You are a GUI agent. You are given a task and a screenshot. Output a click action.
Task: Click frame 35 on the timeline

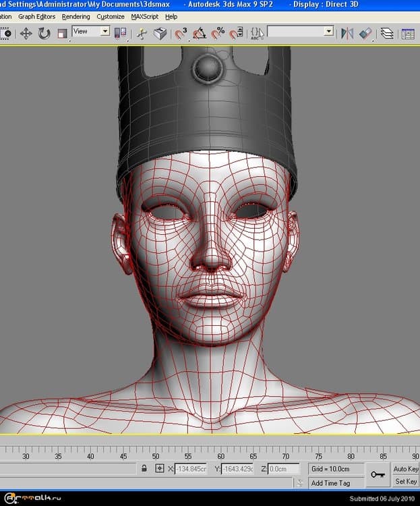(58, 456)
